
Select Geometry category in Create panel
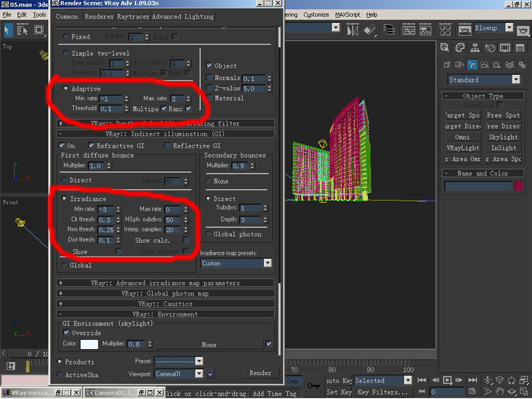pyautogui.click(x=447, y=65)
